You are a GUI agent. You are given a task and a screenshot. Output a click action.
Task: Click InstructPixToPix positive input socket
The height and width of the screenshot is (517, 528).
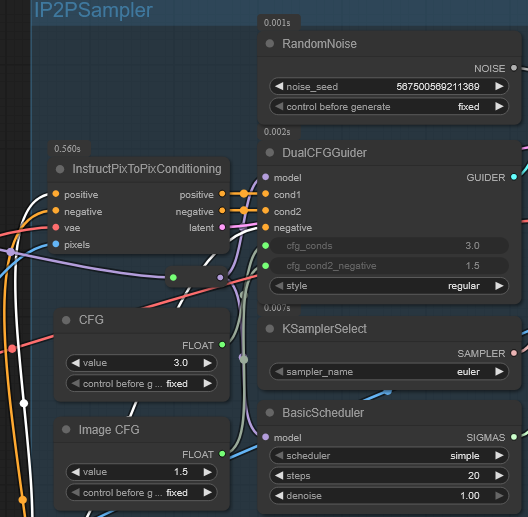pos(56,194)
